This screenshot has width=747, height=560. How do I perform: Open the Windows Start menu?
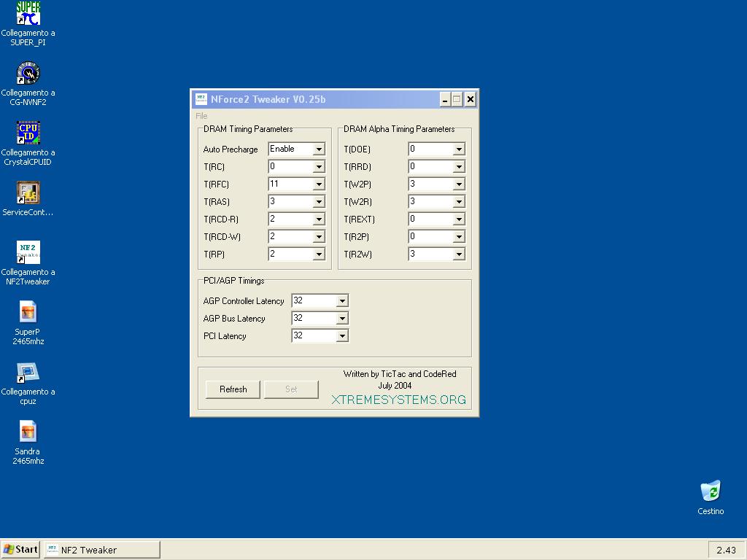pos(20,550)
